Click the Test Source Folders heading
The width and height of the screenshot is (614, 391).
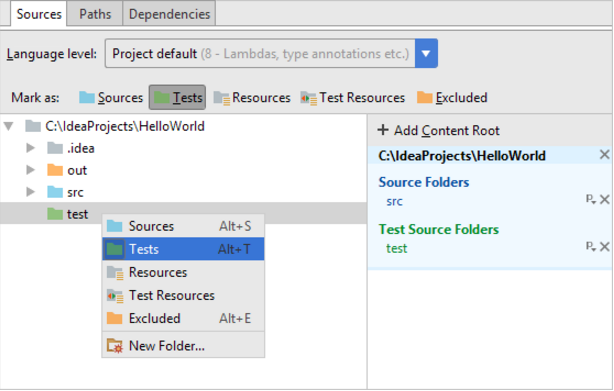(439, 229)
